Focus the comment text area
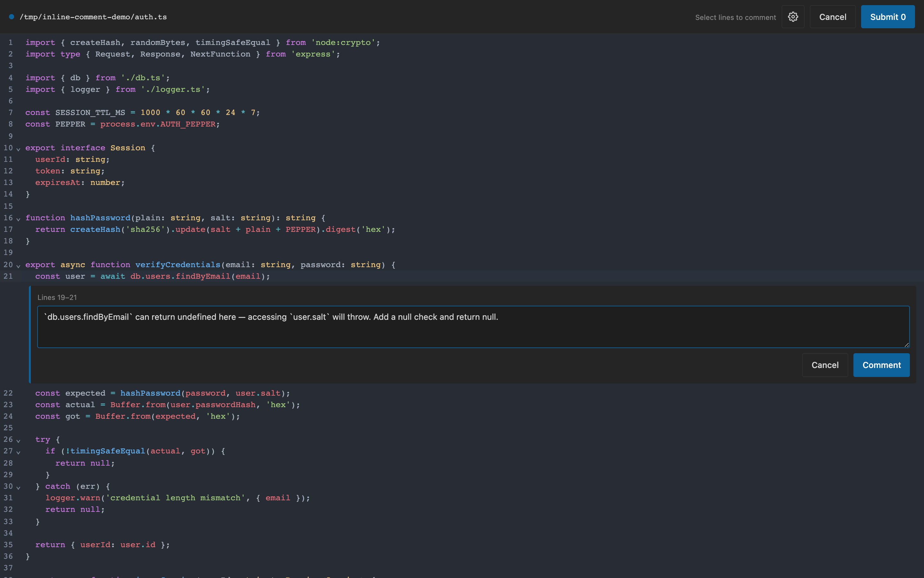 tap(473, 327)
